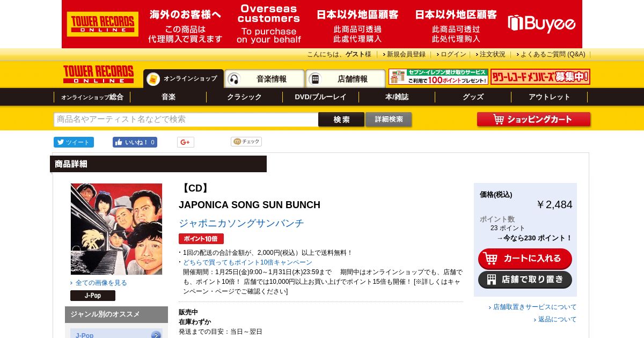Click the Tower Records Online logo in the top banner

point(103,24)
